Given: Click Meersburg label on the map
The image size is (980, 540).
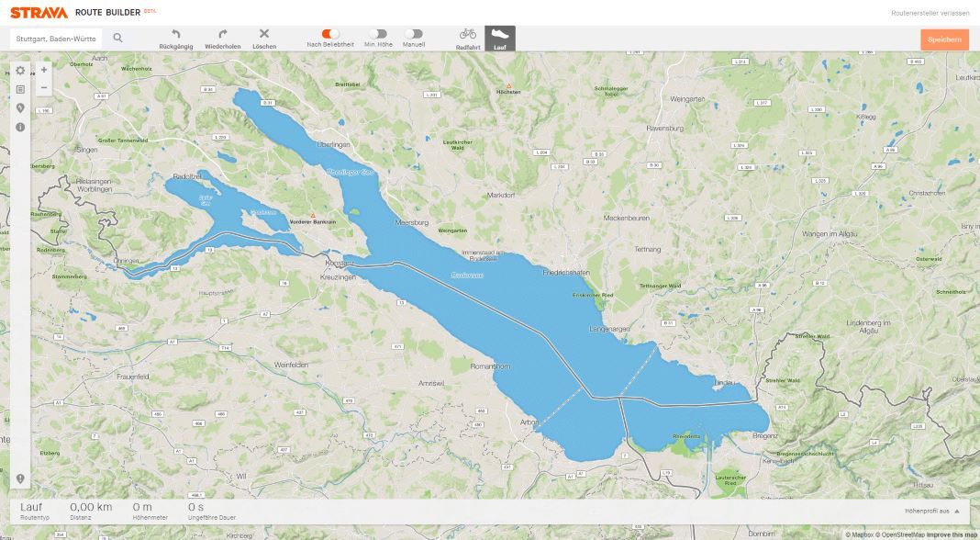Looking at the screenshot, I should click(x=412, y=223).
